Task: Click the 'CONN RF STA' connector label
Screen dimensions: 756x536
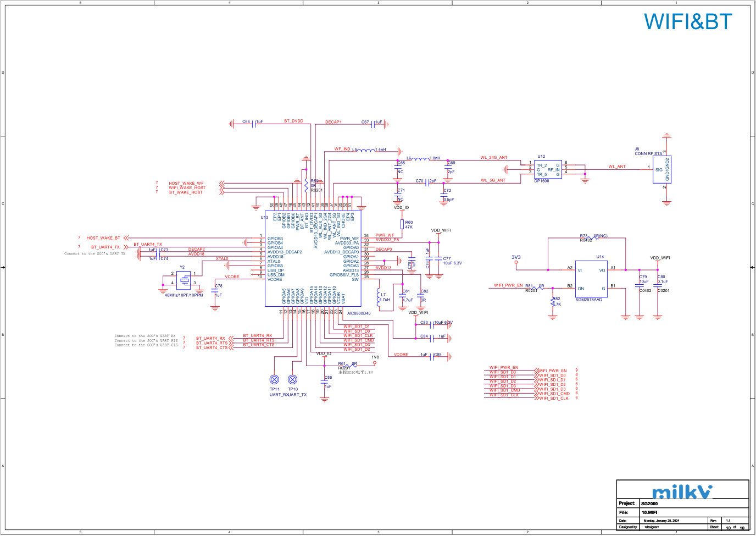Action: tap(648, 154)
